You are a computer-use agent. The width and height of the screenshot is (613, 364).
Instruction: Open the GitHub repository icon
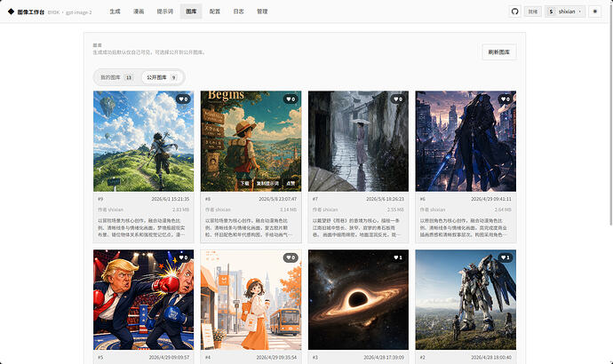click(515, 12)
